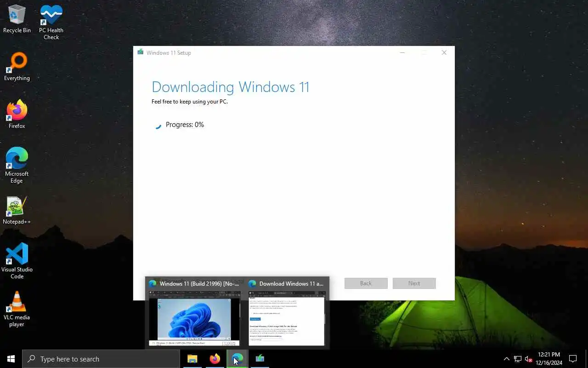
Task: Open File Explorer from the taskbar
Action: pos(192,359)
